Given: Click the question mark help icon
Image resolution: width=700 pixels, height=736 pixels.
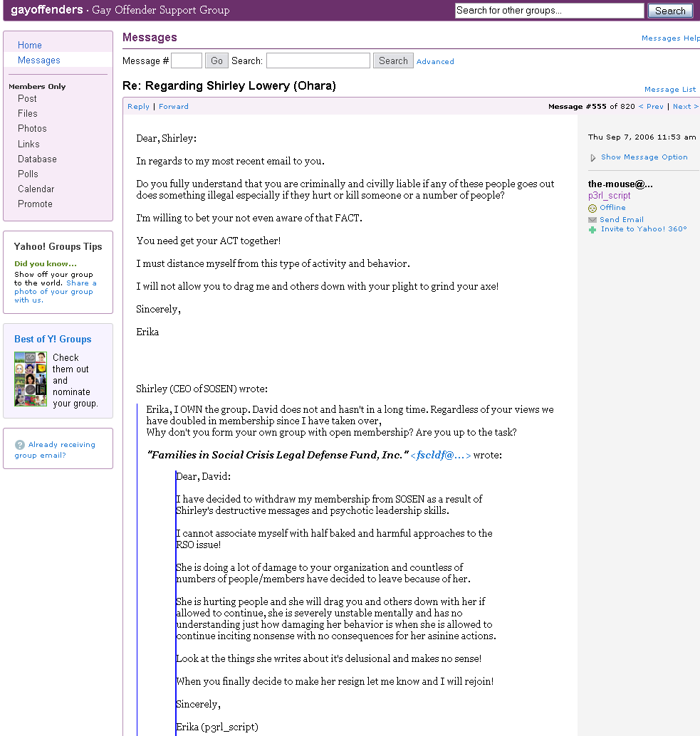Looking at the screenshot, I should tap(20, 444).
